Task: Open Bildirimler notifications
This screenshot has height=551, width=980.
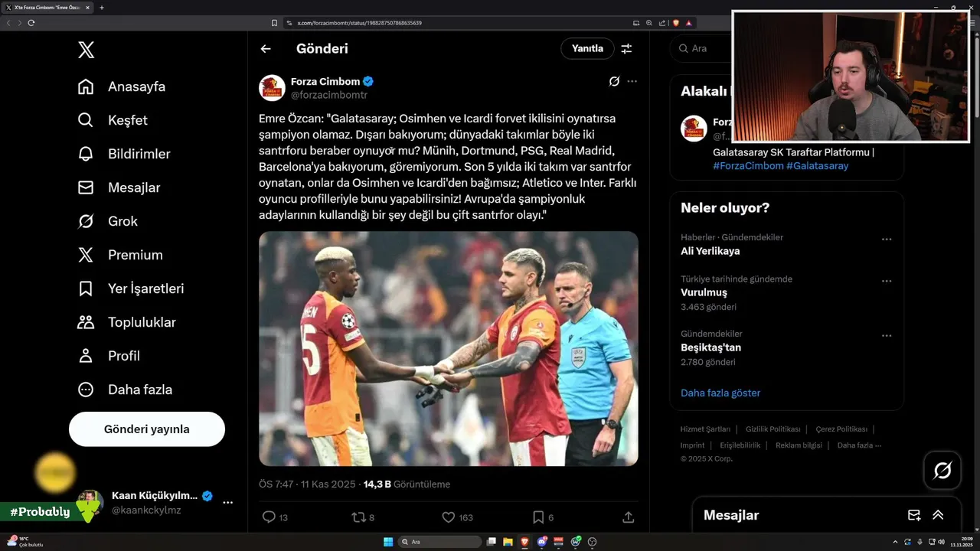Action: coord(124,154)
